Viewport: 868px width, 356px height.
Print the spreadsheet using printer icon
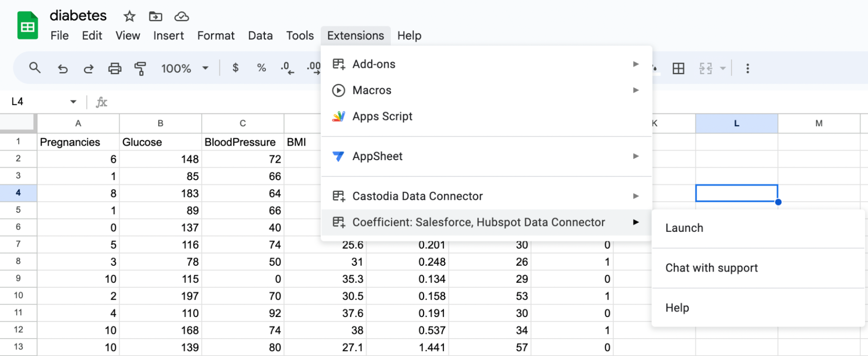[115, 69]
